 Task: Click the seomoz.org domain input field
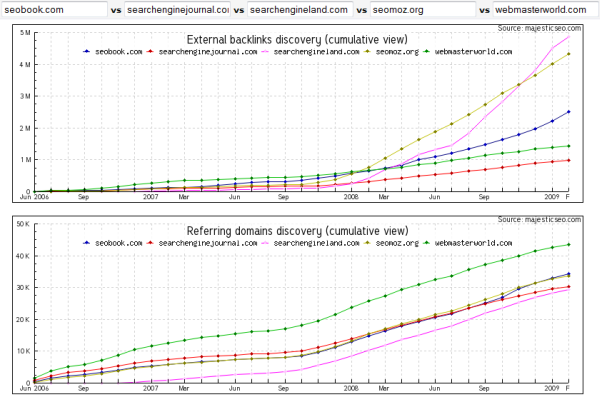coord(423,10)
